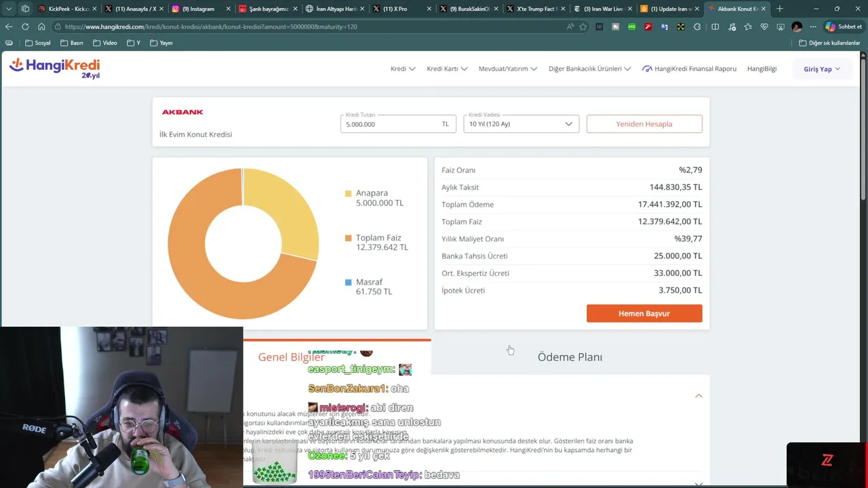Reload the page with the refresh icon
The width and height of the screenshot is (868, 488).
tap(25, 26)
